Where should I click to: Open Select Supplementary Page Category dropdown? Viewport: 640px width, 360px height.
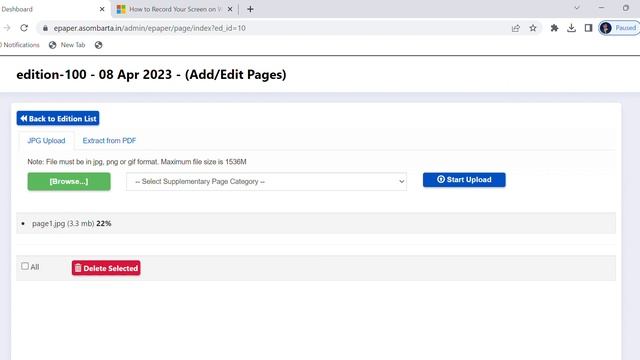point(266,181)
